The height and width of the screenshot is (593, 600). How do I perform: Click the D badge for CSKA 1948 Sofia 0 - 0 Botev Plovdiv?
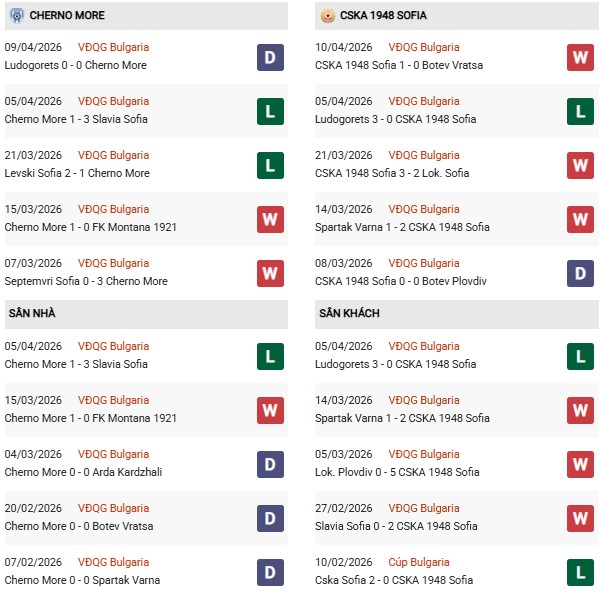click(x=580, y=273)
